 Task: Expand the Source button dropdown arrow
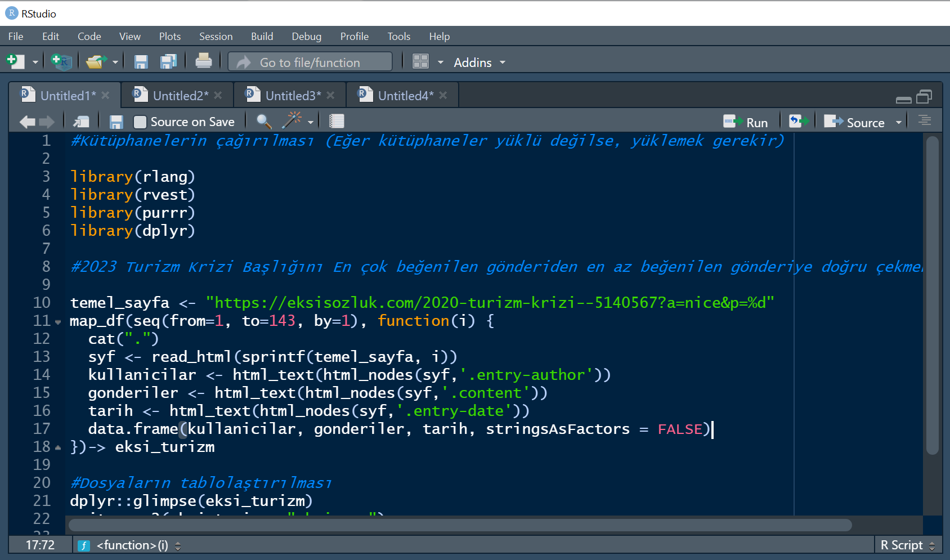[x=899, y=123]
